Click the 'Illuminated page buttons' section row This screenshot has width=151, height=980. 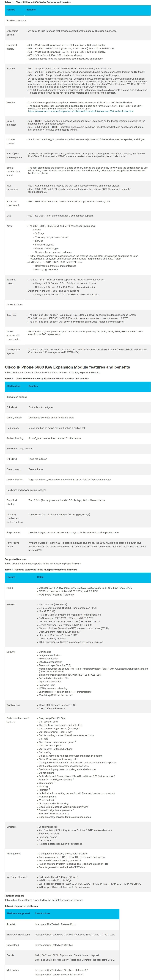pos(78,449)
